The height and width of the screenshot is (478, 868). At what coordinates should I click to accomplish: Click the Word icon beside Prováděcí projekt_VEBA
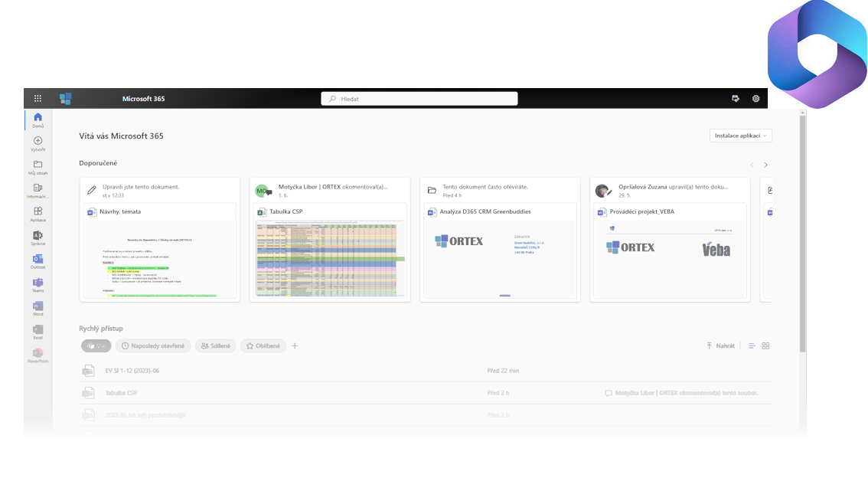tap(602, 212)
